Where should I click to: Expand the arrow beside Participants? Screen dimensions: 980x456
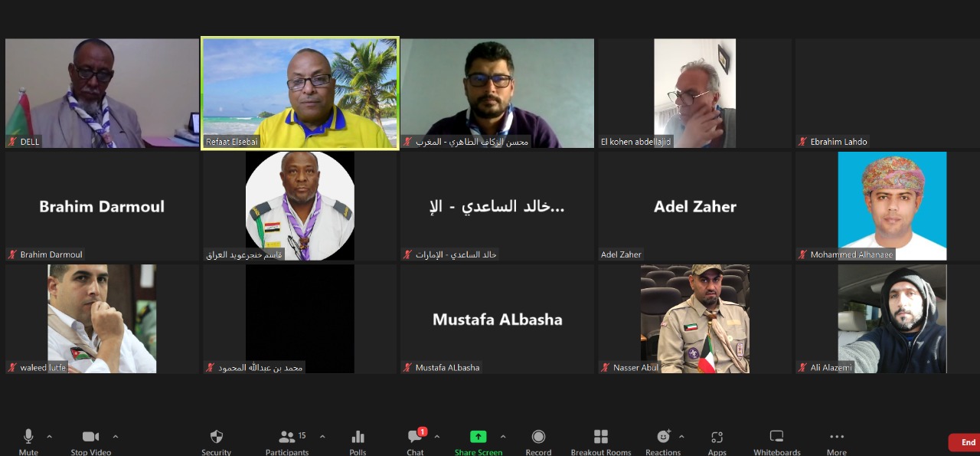[322, 437]
